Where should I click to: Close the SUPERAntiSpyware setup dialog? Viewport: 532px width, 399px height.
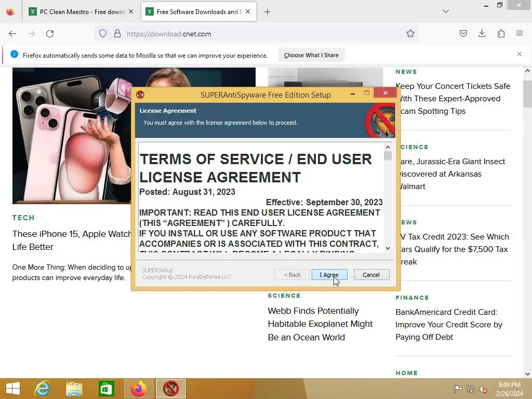[x=385, y=93]
